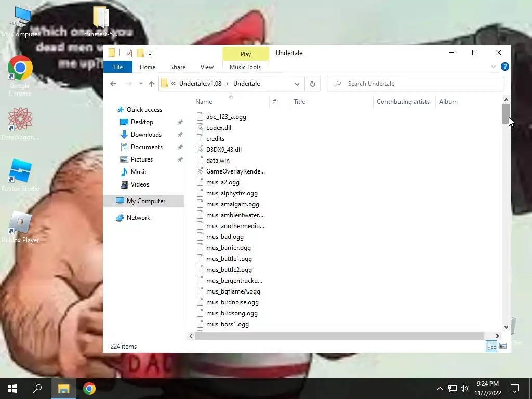
Task: Open the taskbar Search icon
Action: (x=37, y=389)
